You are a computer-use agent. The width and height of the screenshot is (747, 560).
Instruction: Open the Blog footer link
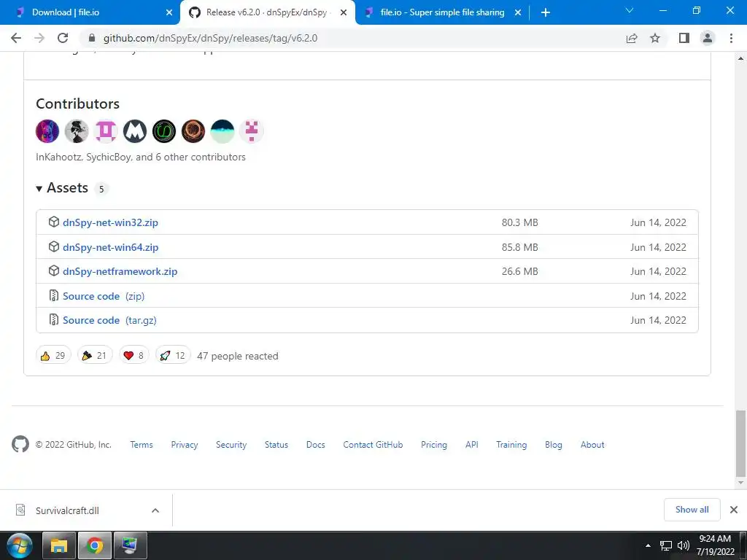[x=554, y=444]
